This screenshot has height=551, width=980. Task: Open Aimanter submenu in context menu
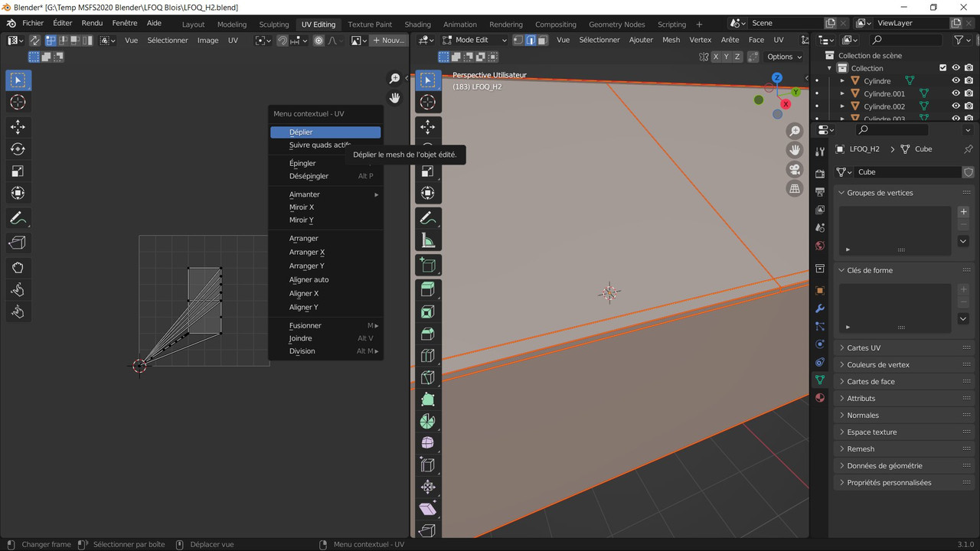pyautogui.click(x=325, y=194)
